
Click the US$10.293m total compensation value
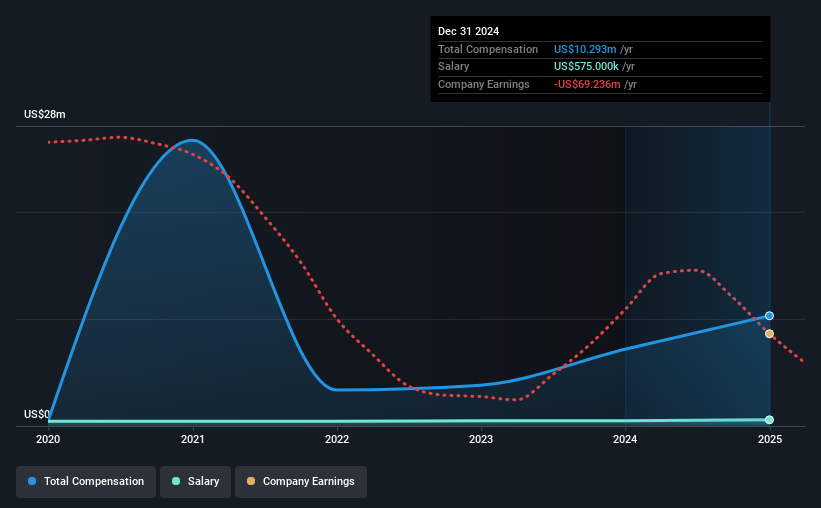point(585,49)
